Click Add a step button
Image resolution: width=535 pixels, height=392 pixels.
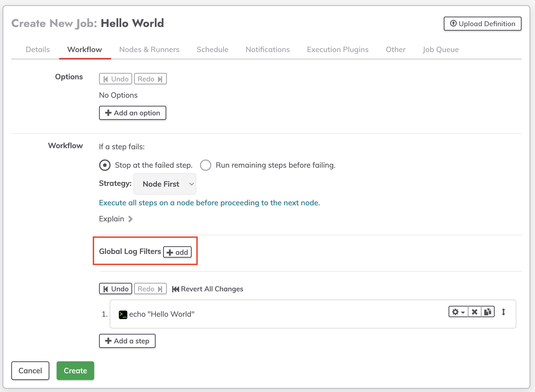(127, 341)
